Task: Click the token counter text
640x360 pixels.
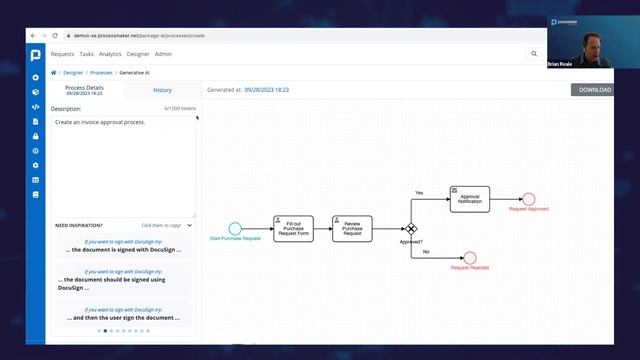Action: (180, 109)
